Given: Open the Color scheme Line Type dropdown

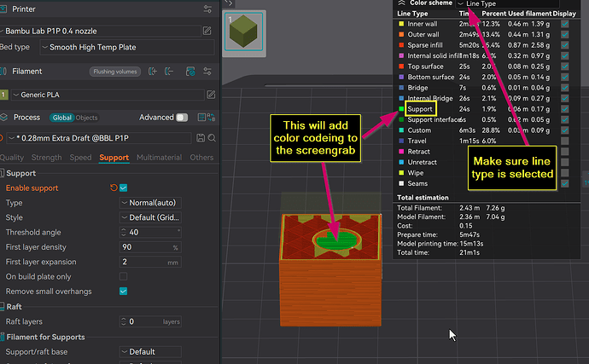Looking at the screenshot, I should point(507,3).
